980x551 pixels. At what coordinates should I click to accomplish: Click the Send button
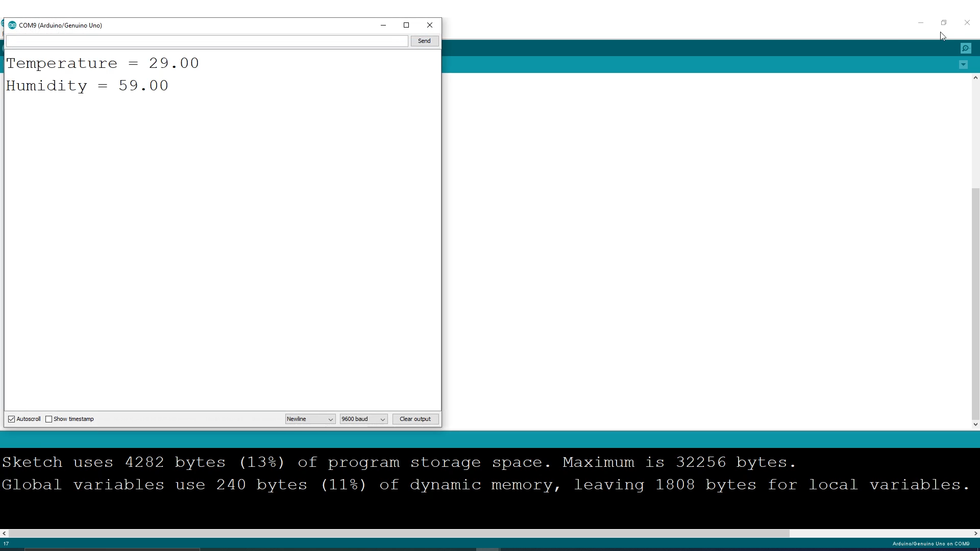coord(424,41)
